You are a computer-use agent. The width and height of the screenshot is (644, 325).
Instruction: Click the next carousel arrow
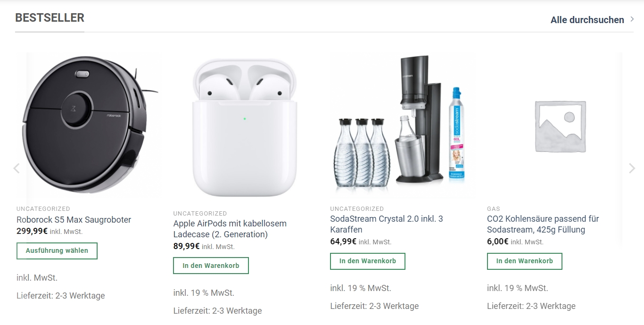632,168
